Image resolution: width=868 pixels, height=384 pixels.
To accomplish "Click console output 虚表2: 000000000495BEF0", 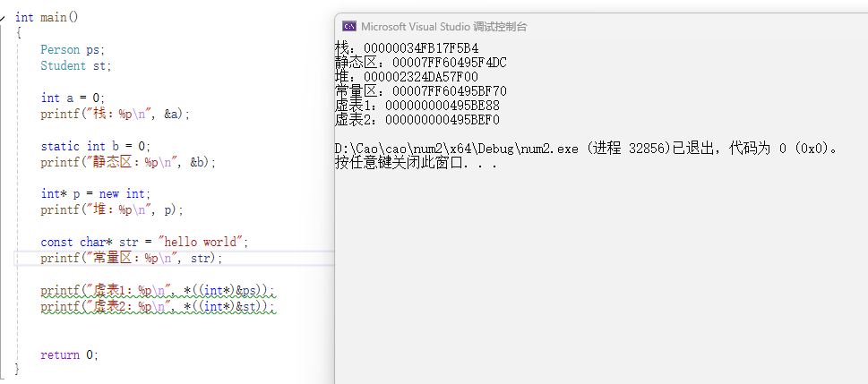I will (x=417, y=119).
